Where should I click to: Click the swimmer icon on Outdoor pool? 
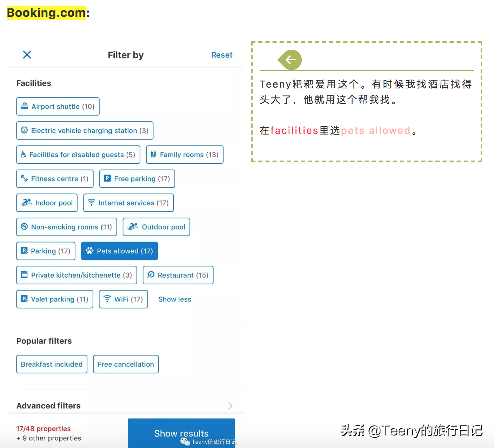133,227
